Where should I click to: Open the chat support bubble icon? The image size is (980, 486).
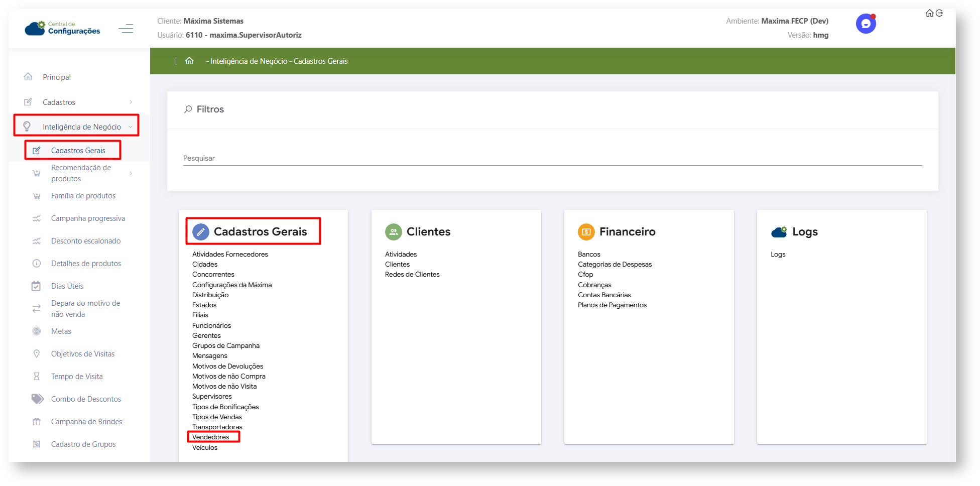(866, 24)
